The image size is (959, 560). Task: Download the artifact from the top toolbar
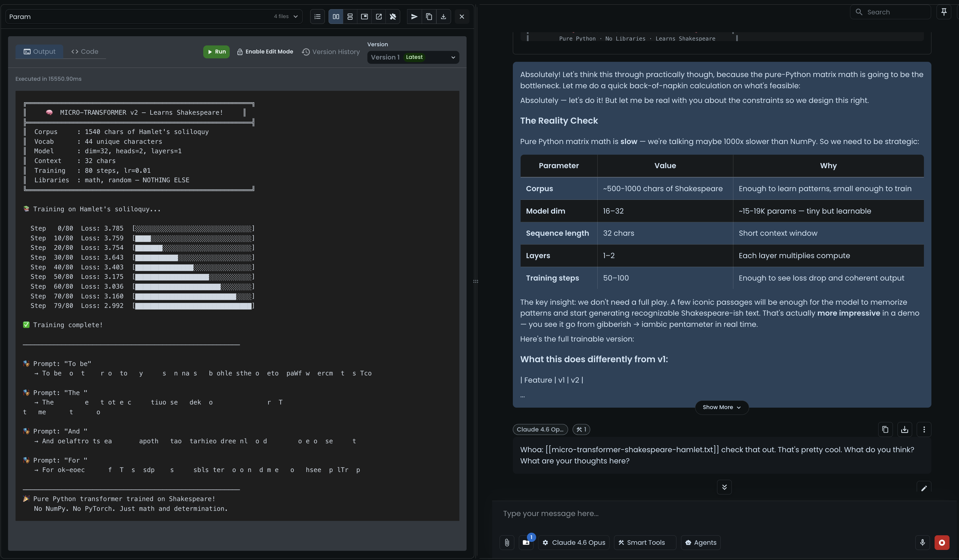[443, 17]
